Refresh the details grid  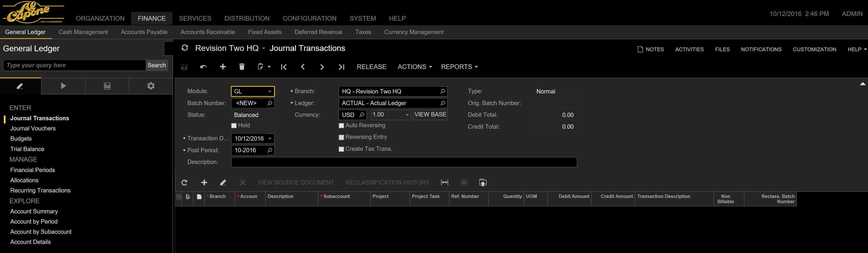(184, 183)
